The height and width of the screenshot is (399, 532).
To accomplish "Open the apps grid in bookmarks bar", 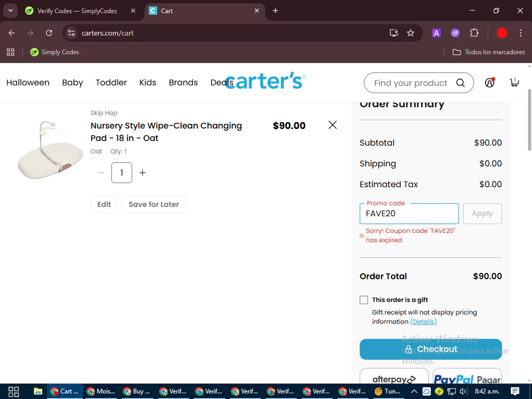I will 11,52.
